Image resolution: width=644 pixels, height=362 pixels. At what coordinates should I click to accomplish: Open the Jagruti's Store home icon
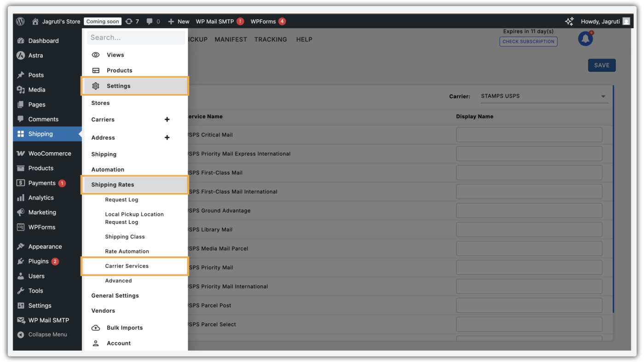click(x=35, y=21)
